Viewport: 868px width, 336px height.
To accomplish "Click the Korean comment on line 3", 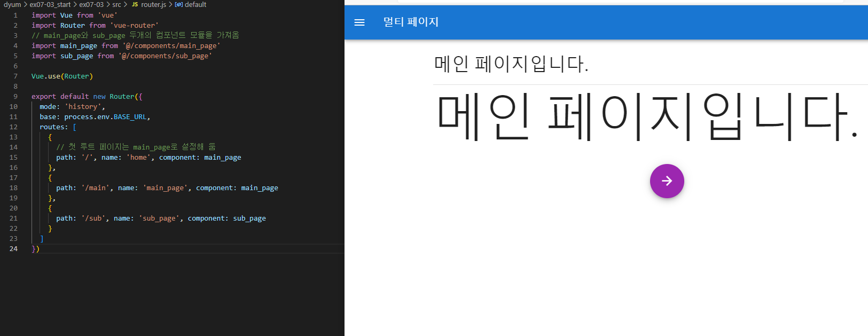I will 135,35.
